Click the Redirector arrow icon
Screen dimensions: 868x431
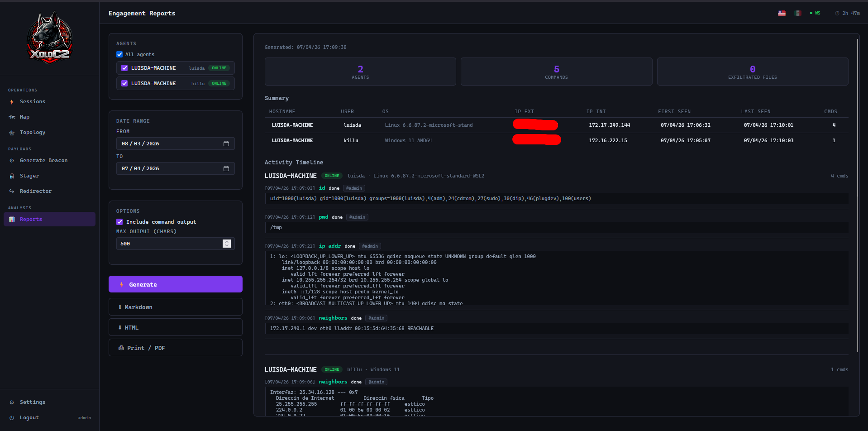click(12, 192)
